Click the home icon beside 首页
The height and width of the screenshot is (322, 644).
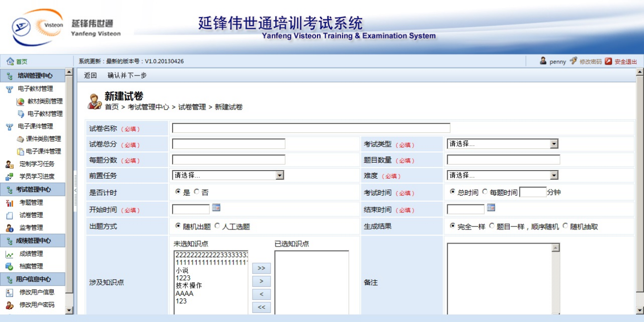point(10,61)
